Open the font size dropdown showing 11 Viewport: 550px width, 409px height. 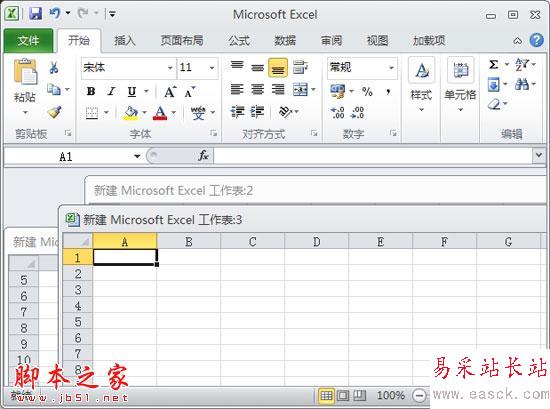pos(212,68)
